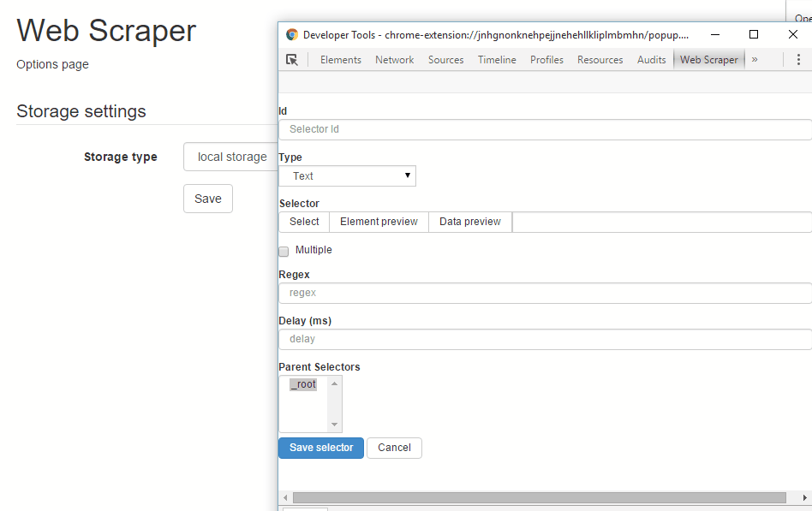Image resolution: width=812 pixels, height=511 pixels.
Task: Focus the delay input field
Action: [x=546, y=339]
